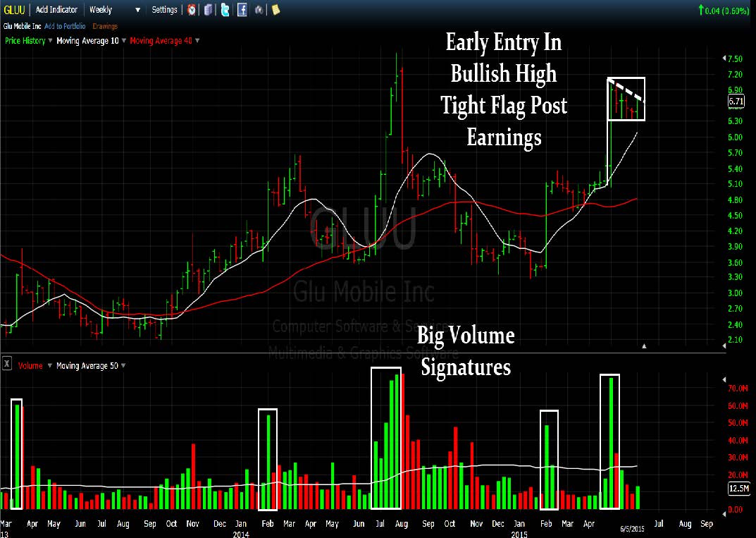Viewport: 756px width, 538px height.
Task: Click the arrow at top of price axis
Action: tap(724, 59)
